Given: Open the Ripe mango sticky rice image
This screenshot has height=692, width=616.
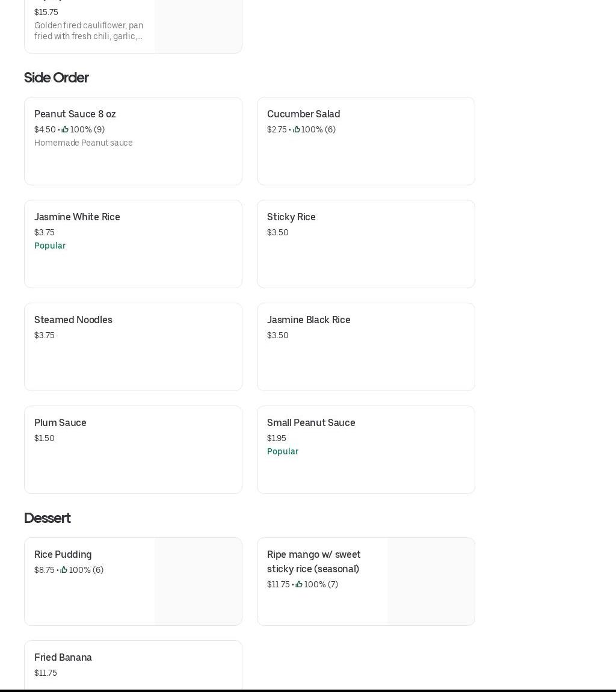Looking at the screenshot, I should tap(431, 581).
